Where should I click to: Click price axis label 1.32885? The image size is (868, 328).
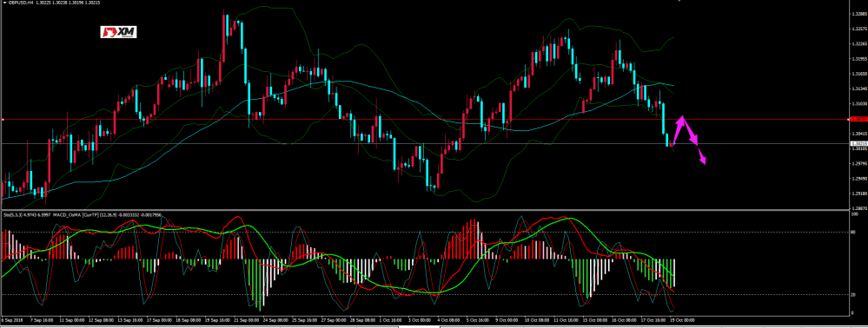859,15
